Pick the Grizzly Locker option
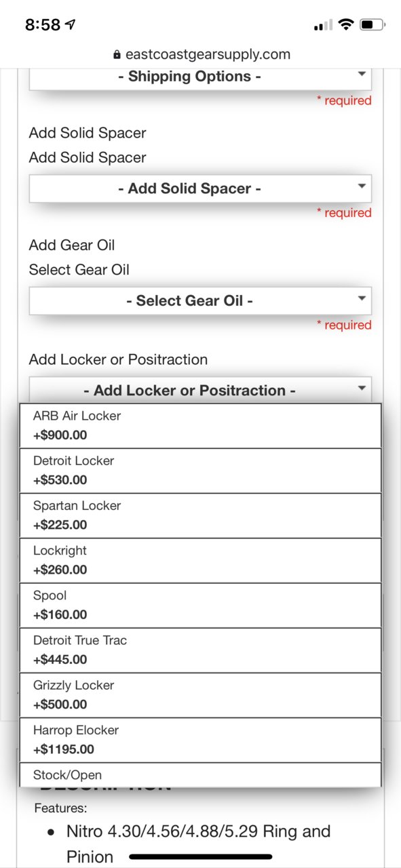The height and width of the screenshot is (868, 401). pos(200,694)
